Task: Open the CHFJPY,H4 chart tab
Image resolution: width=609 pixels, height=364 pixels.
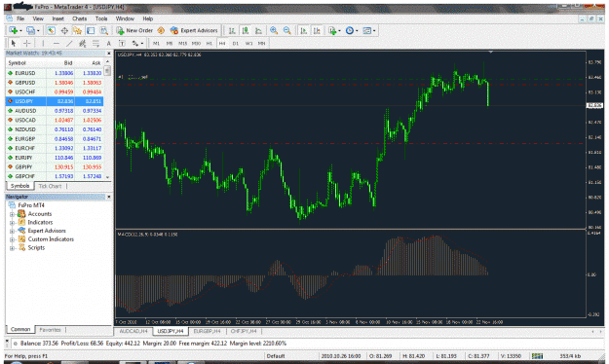Action: pos(244,331)
